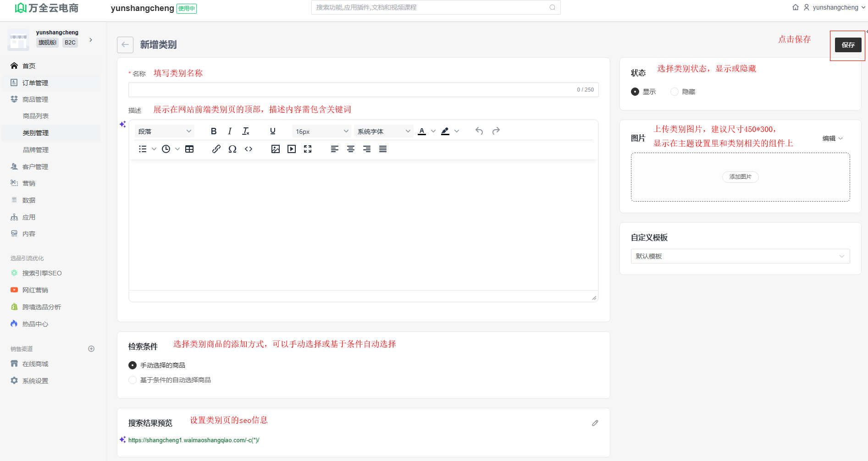The height and width of the screenshot is (461, 868).
Task: Choose 基于条件的自动选择商品 option
Action: coord(133,380)
